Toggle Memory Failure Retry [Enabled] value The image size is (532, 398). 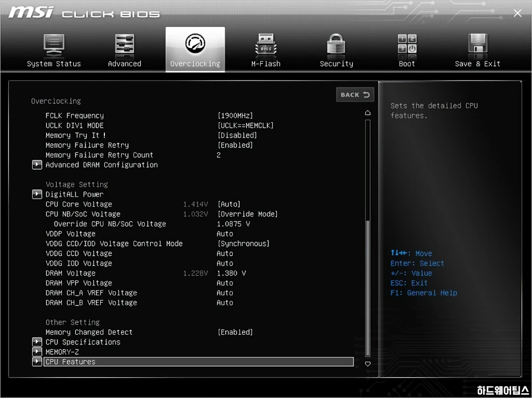tap(235, 145)
